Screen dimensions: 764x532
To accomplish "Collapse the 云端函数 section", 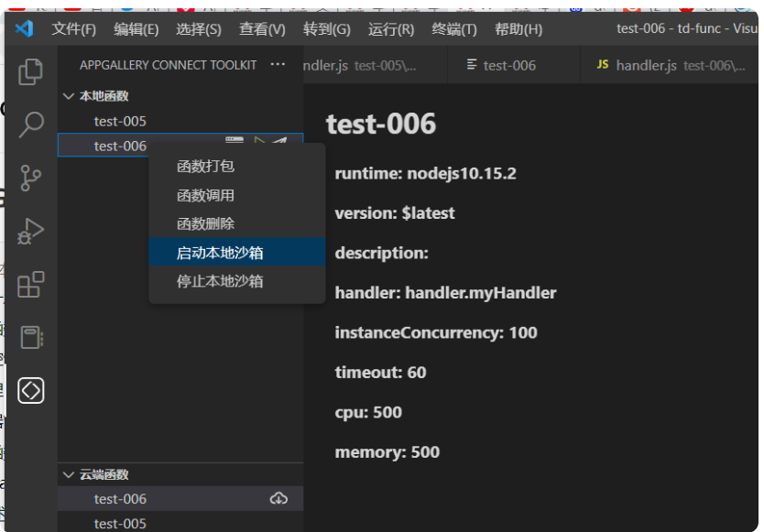I will click(x=69, y=474).
